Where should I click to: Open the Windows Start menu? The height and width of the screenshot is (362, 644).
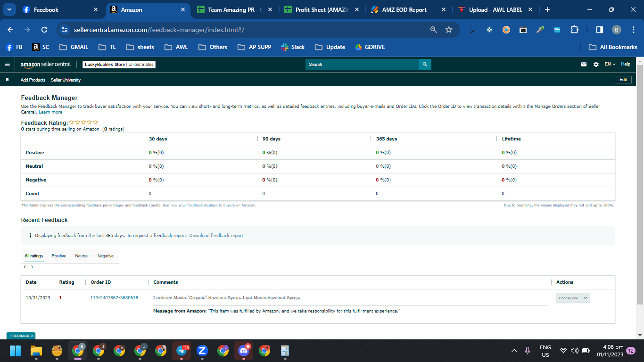pyautogui.click(x=16, y=351)
